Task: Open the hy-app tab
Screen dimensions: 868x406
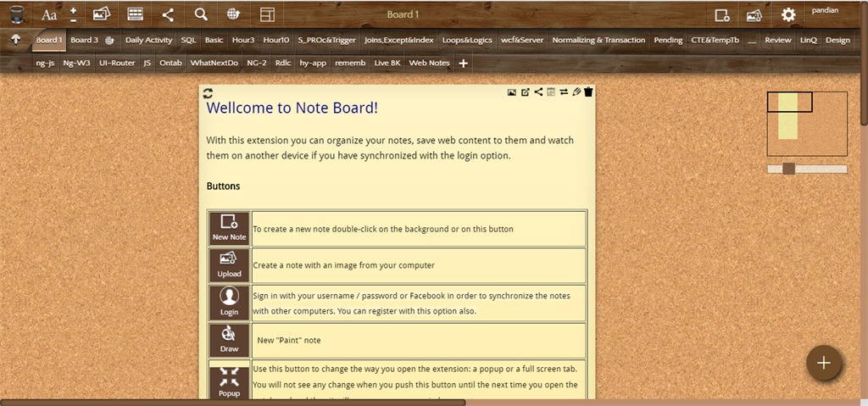Action: tap(313, 63)
